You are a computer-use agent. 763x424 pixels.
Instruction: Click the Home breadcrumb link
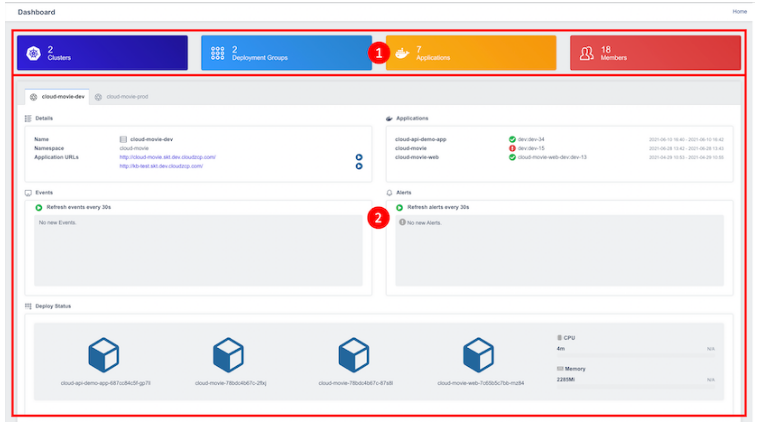(740, 12)
